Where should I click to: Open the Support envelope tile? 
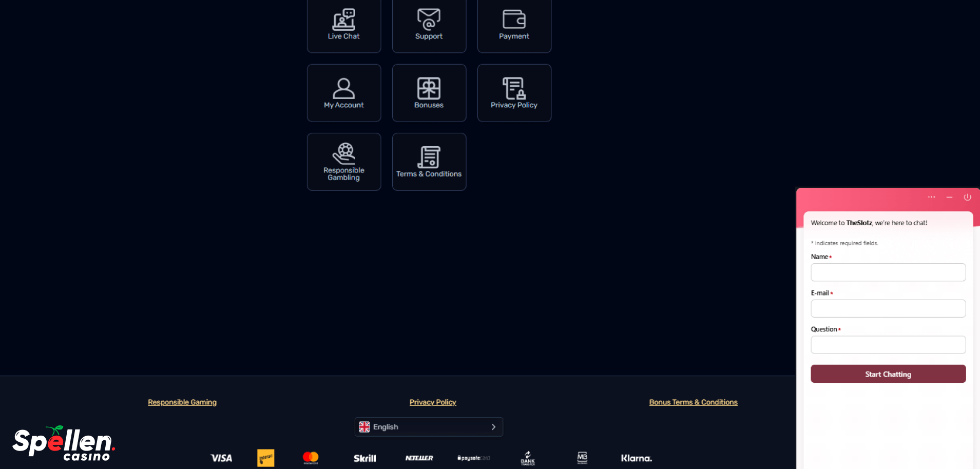tap(429, 25)
